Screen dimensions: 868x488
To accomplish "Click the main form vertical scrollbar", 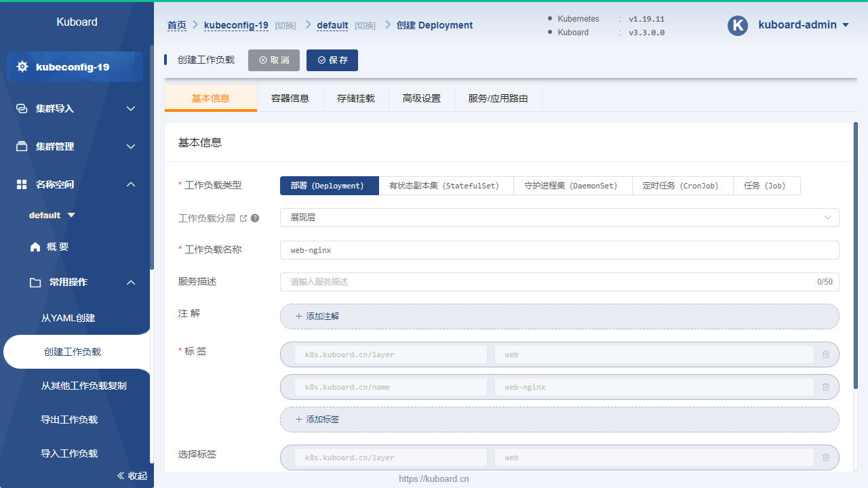I will pyautogui.click(x=856, y=256).
